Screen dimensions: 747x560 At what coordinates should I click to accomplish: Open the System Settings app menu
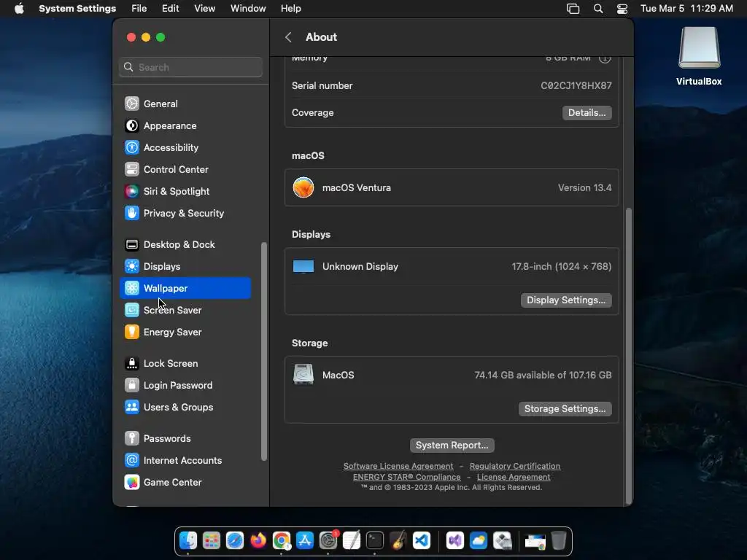(77, 9)
